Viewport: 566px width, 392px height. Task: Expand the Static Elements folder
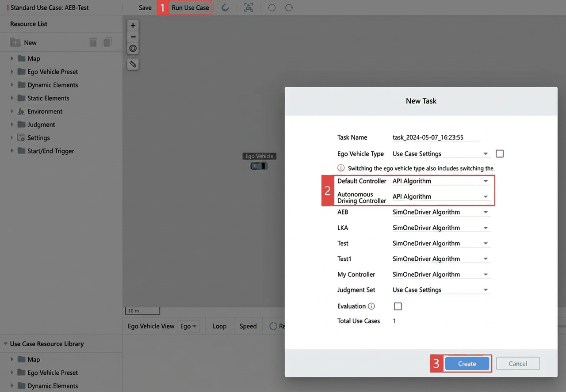pos(12,98)
